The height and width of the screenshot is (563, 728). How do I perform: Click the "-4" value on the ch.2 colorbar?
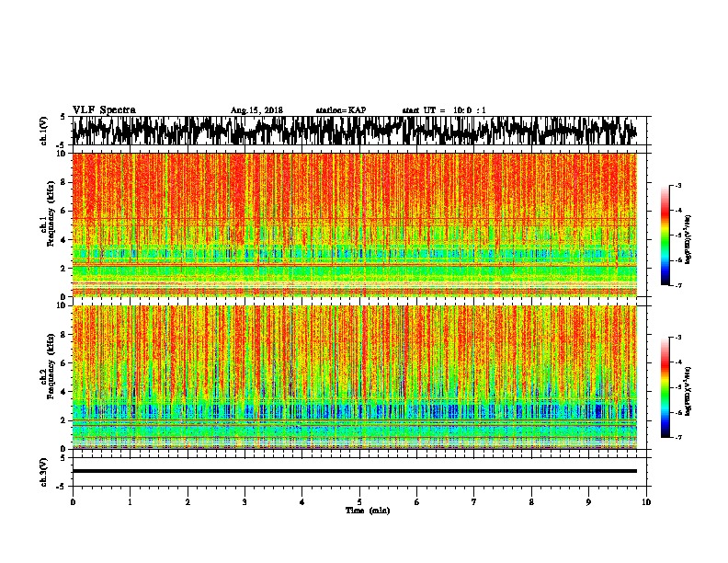click(678, 362)
